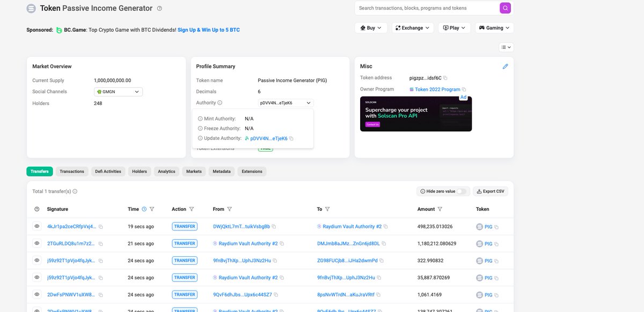Filter the To column
This screenshot has width=644, height=312.
tap(327, 209)
